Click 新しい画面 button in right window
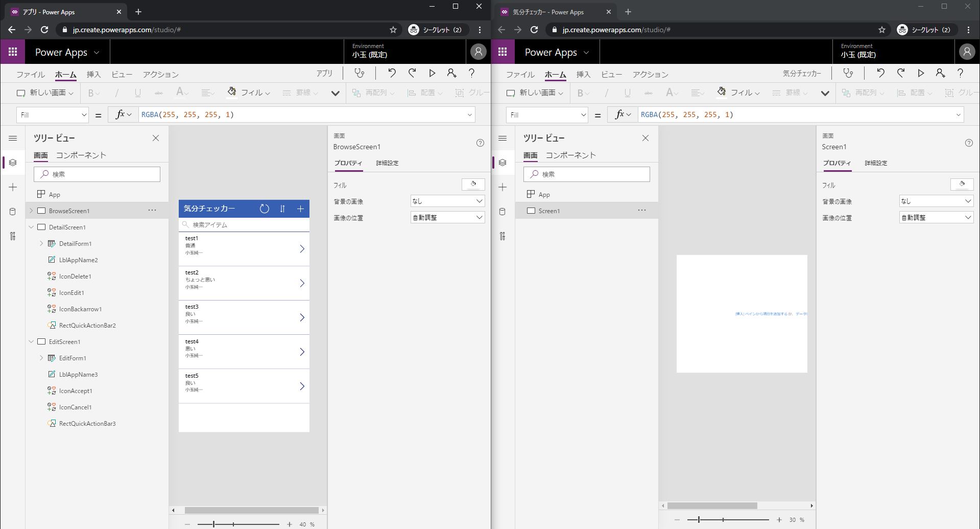This screenshot has width=980, height=529. [535, 93]
